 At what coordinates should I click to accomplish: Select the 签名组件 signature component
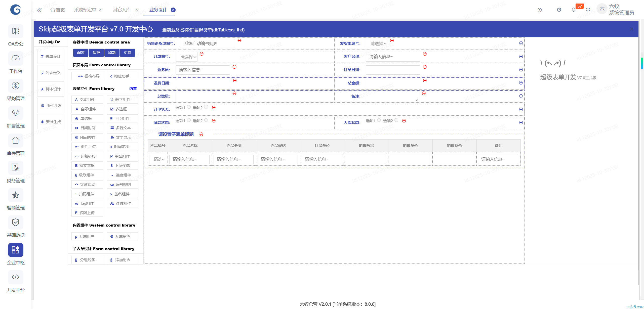(122, 194)
